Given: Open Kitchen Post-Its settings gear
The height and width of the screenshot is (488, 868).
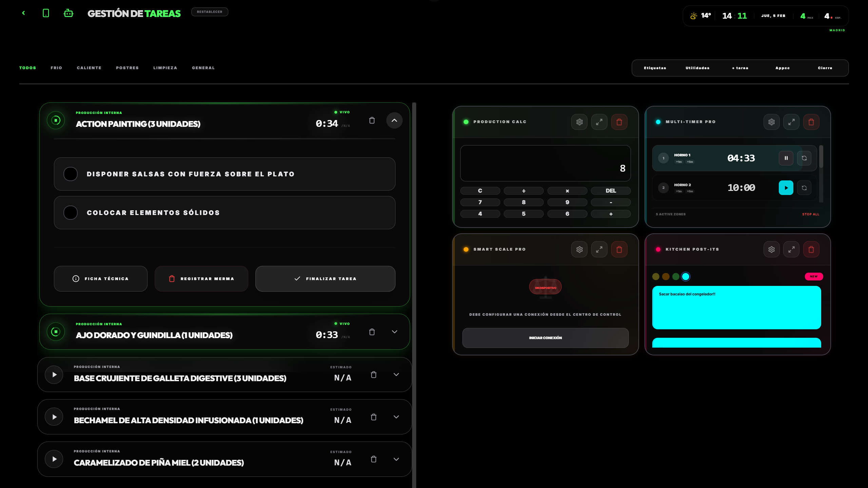Looking at the screenshot, I should 771,249.
